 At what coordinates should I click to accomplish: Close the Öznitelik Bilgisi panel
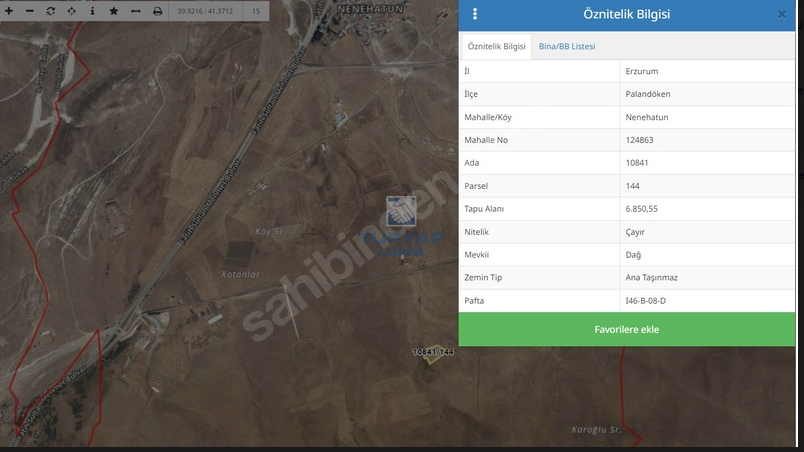tap(781, 14)
